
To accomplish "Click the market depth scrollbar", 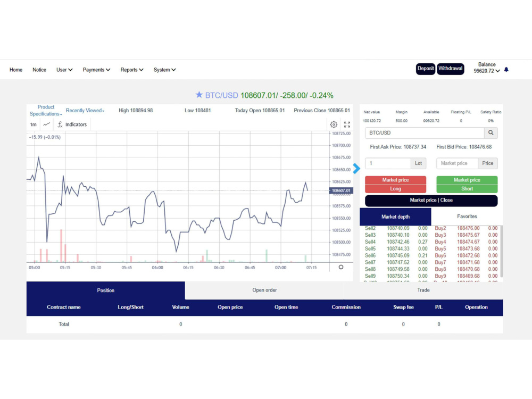I will click(502, 252).
